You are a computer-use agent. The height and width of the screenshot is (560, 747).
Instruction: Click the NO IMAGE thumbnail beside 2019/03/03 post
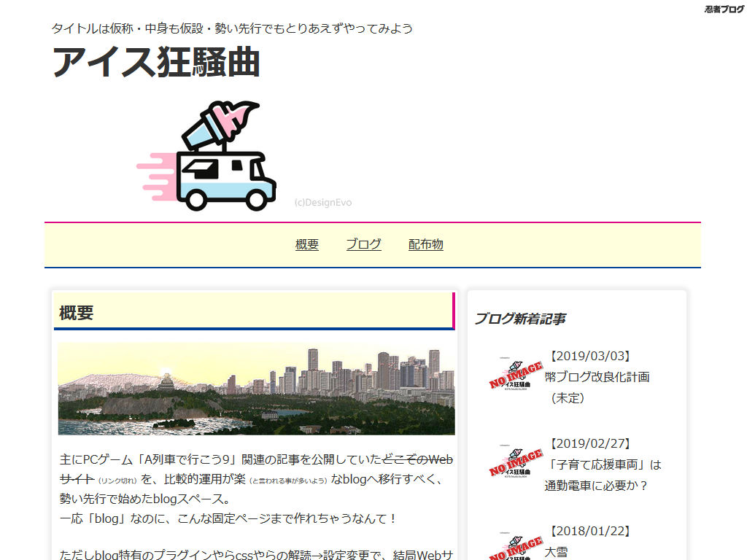516,376
